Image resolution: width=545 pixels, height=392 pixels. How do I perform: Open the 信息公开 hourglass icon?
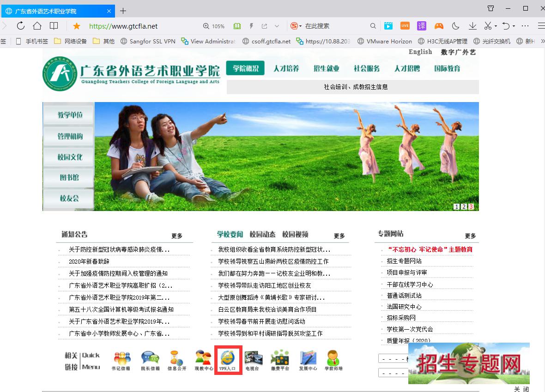tap(176, 360)
